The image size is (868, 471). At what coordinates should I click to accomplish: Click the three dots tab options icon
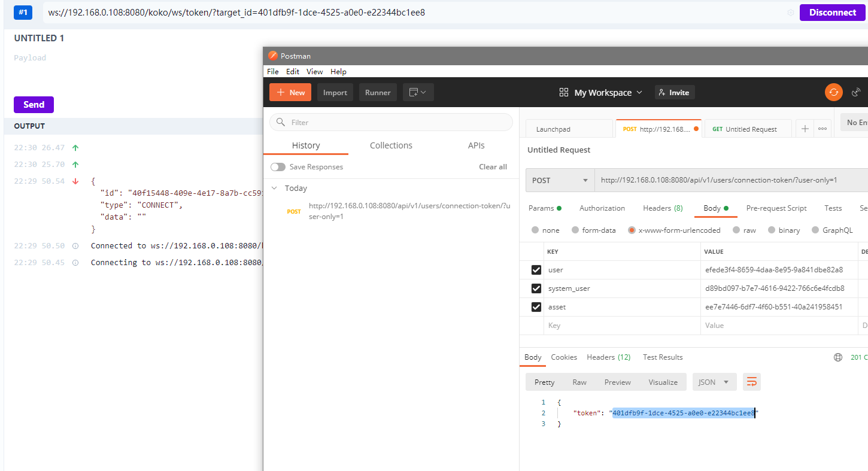[823, 129]
